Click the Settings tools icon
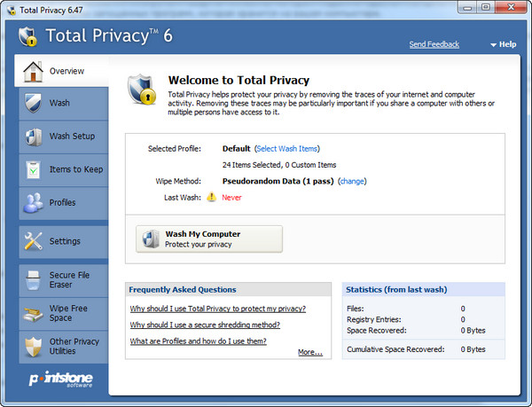Image resolution: width=532 pixels, height=407 pixels. (33, 241)
